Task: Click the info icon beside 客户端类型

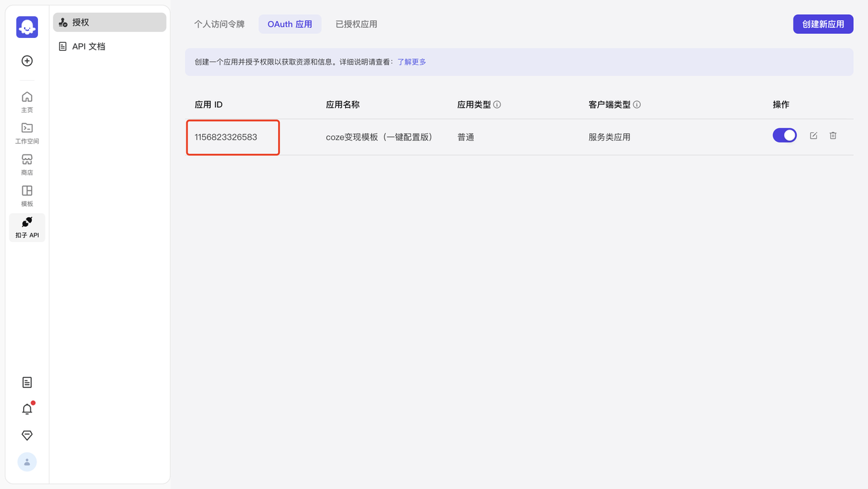Action: pos(637,104)
